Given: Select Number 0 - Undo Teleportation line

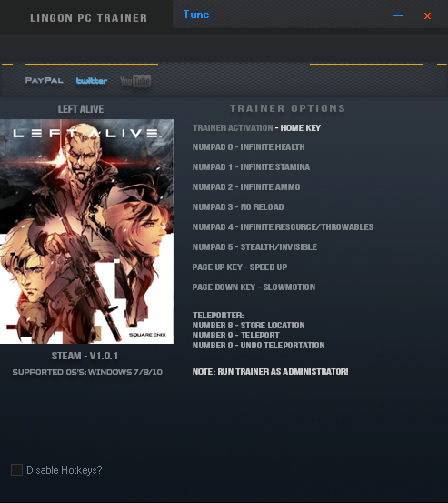Looking at the screenshot, I should point(259,345).
